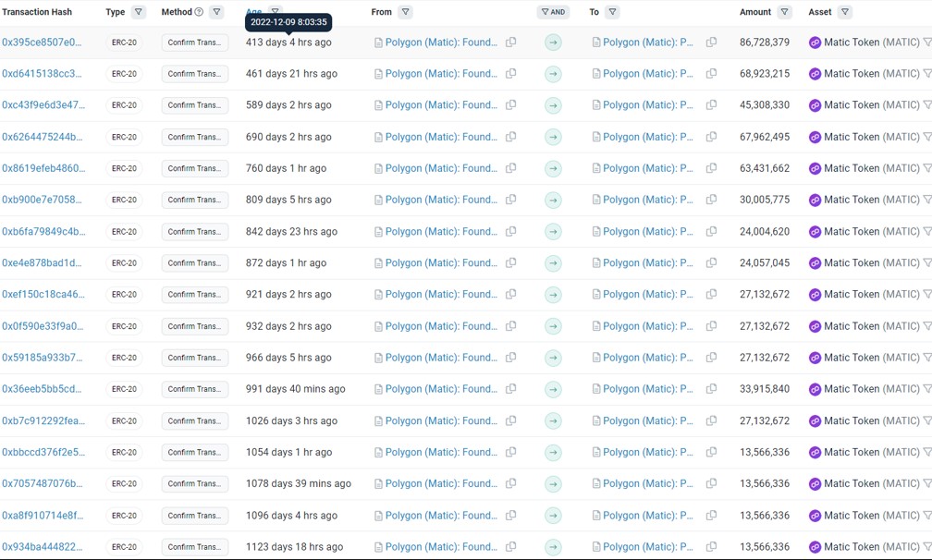Copy To address in 1026 days row
Image resolution: width=932 pixels, height=560 pixels.
[711, 421]
